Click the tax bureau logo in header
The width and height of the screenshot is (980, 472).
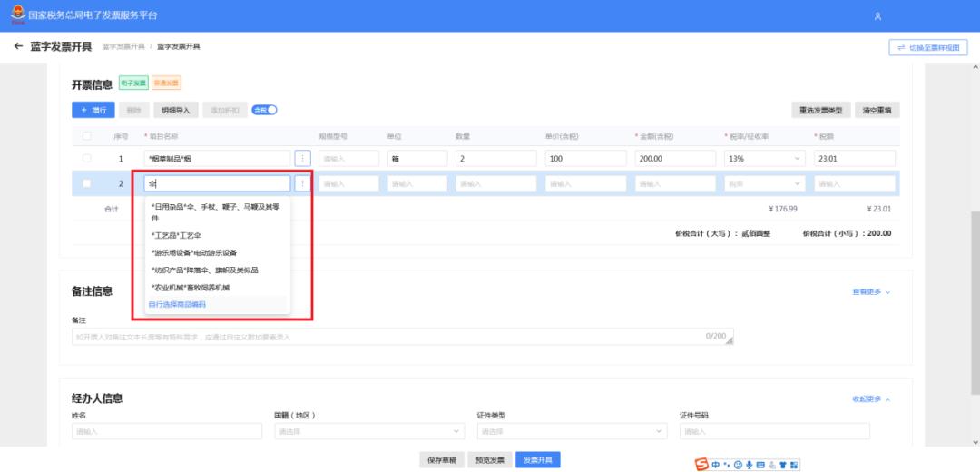(x=18, y=15)
